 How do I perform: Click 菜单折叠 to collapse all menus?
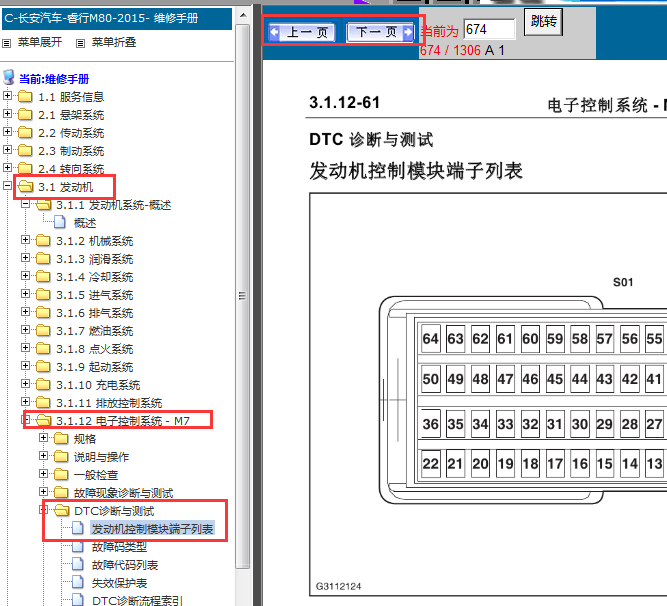[x=114, y=42]
